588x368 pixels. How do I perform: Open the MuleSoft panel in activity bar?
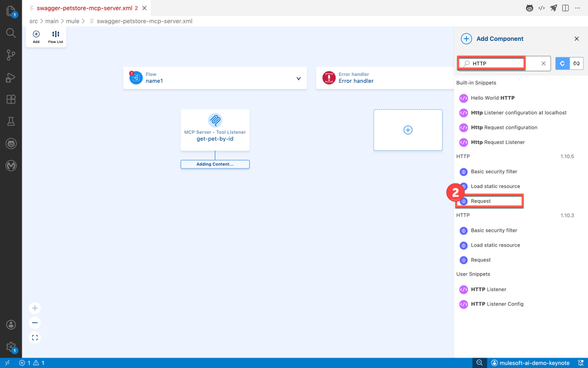(x=10, y=166)
